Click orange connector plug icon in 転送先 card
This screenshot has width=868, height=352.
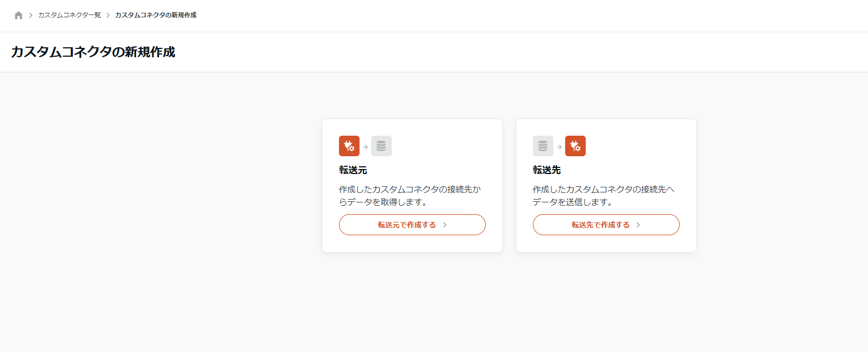(575, 146)
